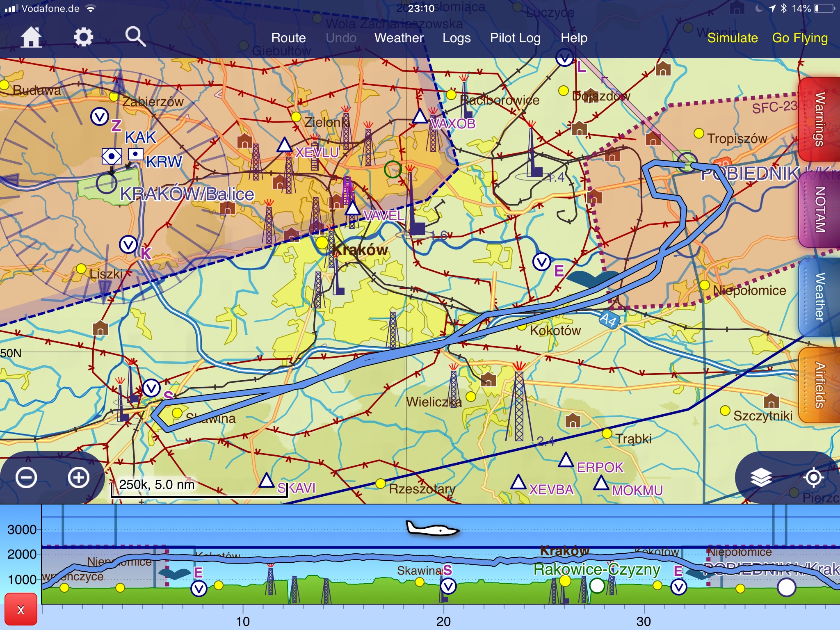Expand the orange Airfields side tab

(x=819, y=385)
